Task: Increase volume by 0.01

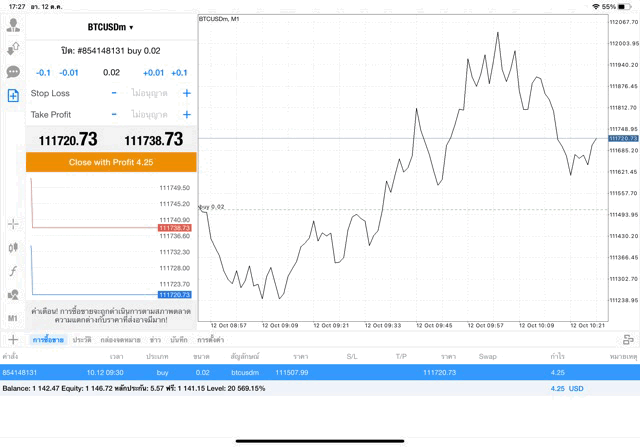Action: (x=153, y=73)
